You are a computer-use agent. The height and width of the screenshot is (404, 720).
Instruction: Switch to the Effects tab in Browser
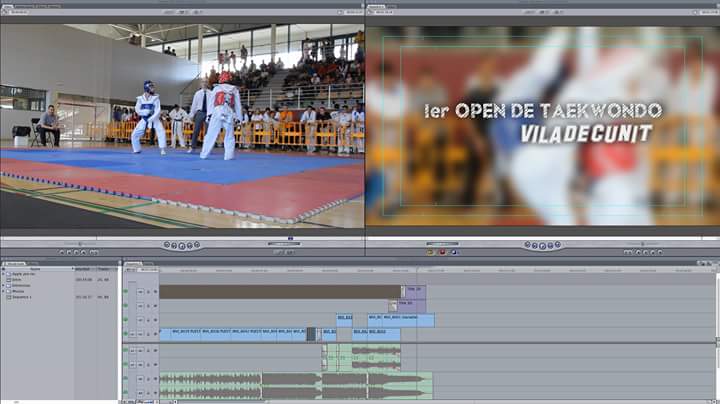33,264
